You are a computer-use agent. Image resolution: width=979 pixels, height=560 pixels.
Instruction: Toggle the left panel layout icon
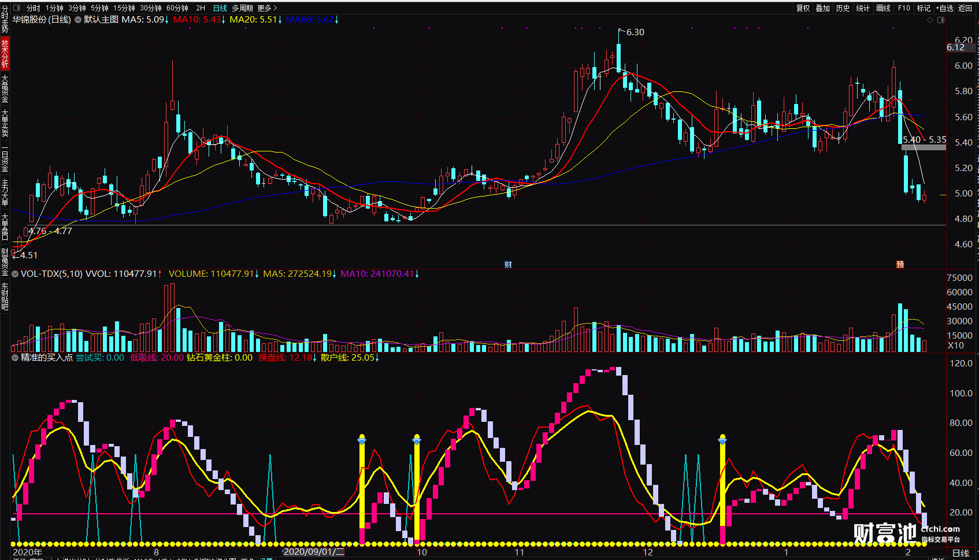(x=17, y=8)
